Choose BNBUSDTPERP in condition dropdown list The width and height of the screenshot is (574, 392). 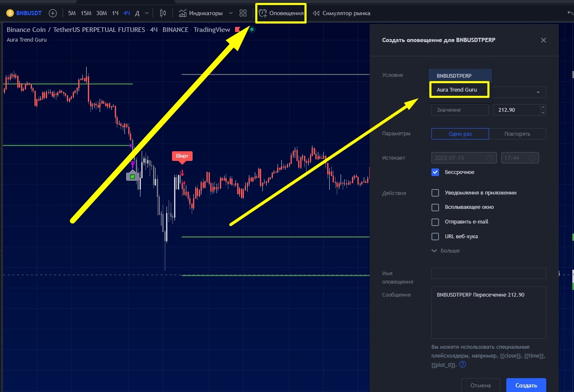click(460, 76)
